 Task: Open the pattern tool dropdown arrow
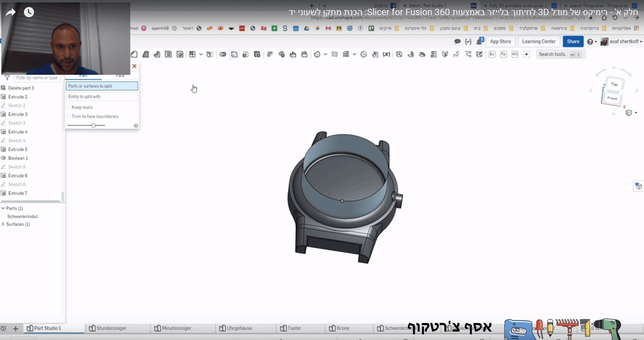pos(201,54)
